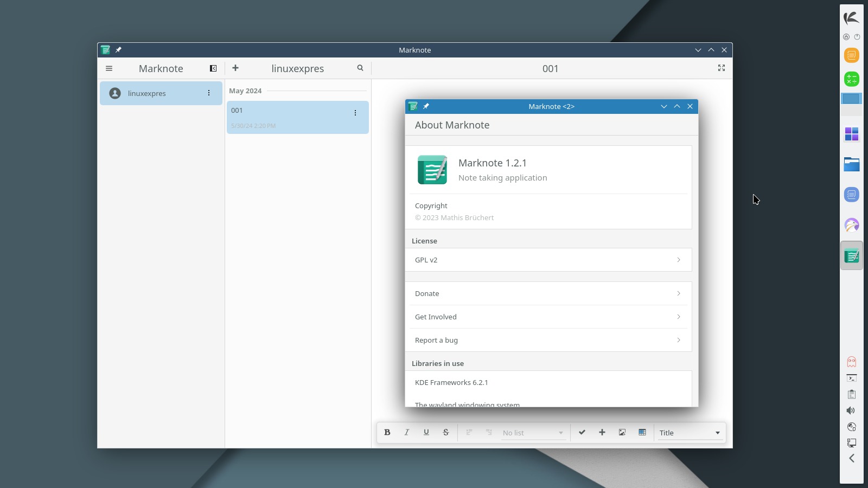Viewport: 868px width, 488px height.
Task: Click the 001 note title header
Action: tap(550, 68)
